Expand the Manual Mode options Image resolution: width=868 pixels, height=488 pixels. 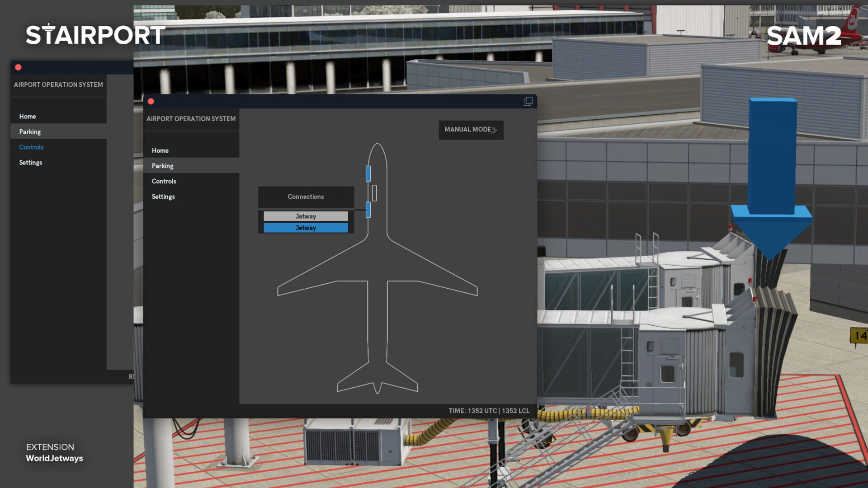coord(471,130)
